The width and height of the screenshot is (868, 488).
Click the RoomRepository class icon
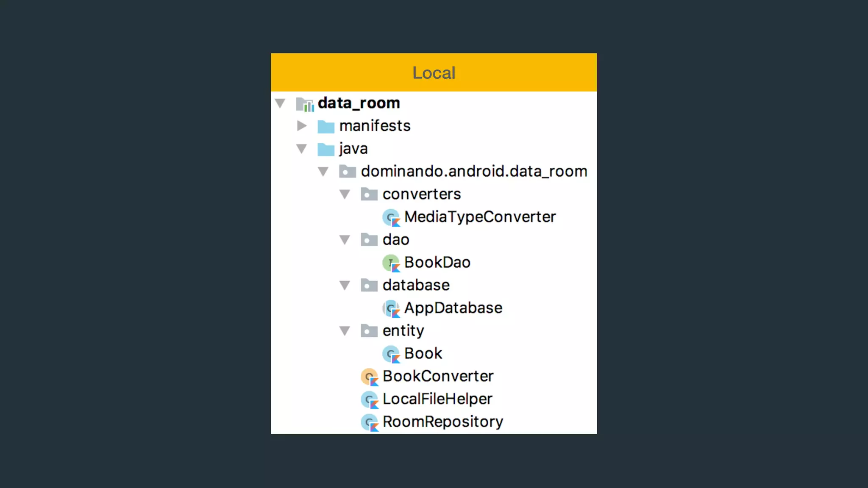369,422
